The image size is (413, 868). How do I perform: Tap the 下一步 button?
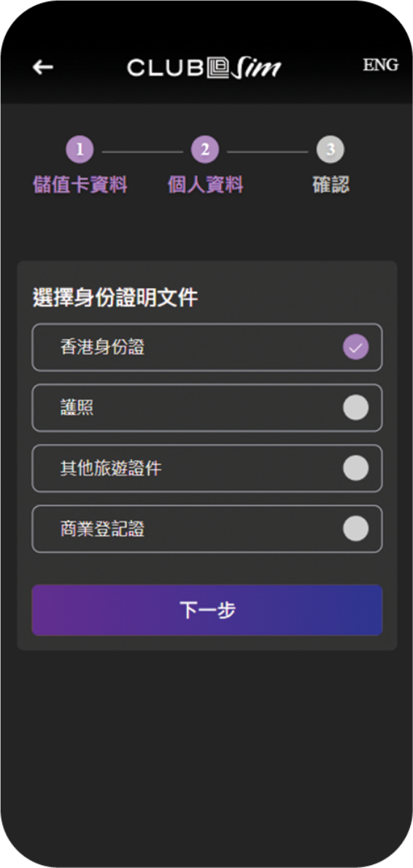(x=207, y=610)
